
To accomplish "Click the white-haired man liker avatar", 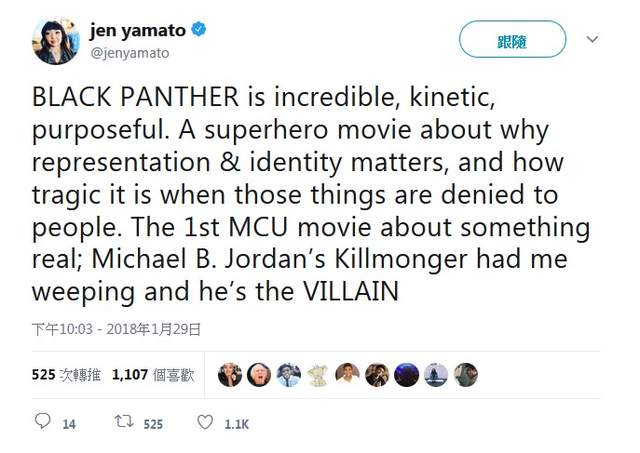I will click(x=259, y=375).
